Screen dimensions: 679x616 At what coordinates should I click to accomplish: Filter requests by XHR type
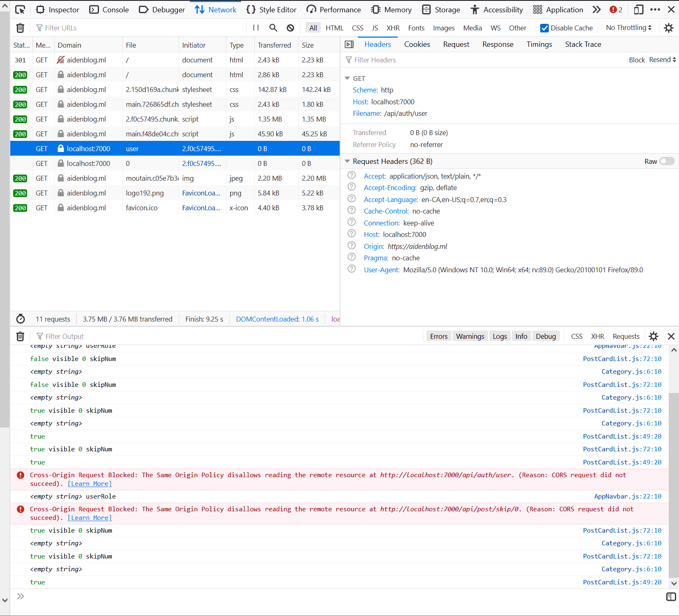(x=393, y=28)
